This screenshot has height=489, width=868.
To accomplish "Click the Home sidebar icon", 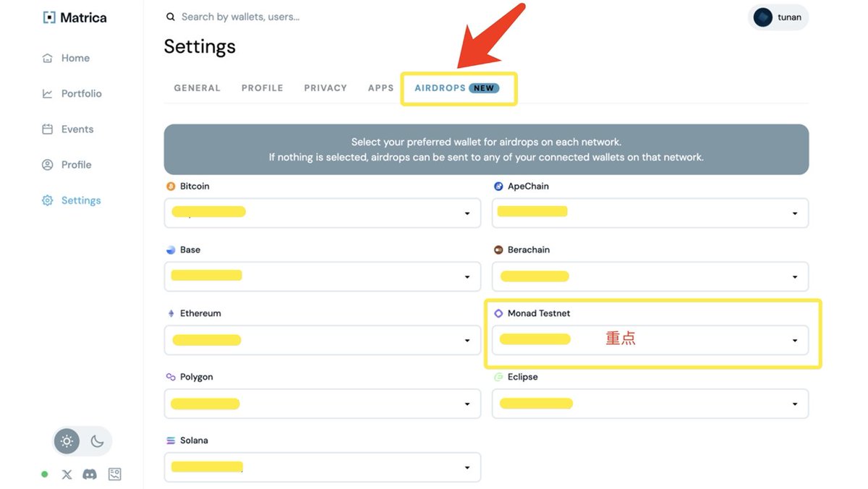I will pos(48,58).
